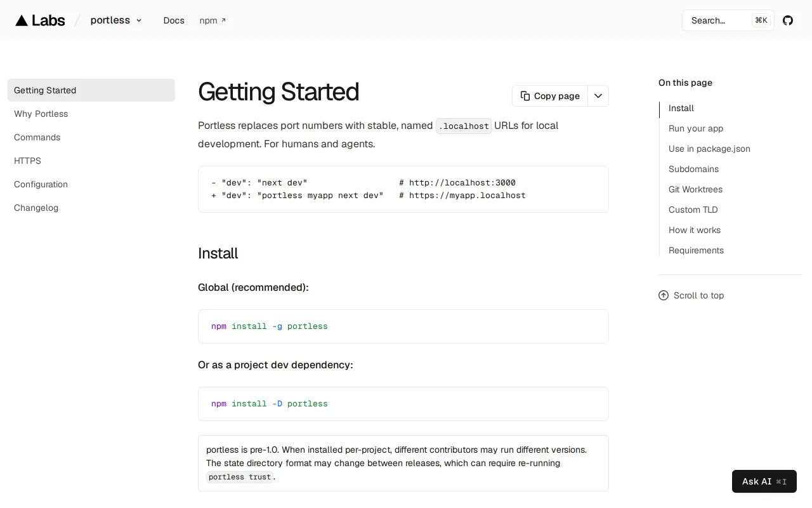Screen dimensions: 812x508
Task: Open the Ask AI assistant button
Action: (764, 481)
